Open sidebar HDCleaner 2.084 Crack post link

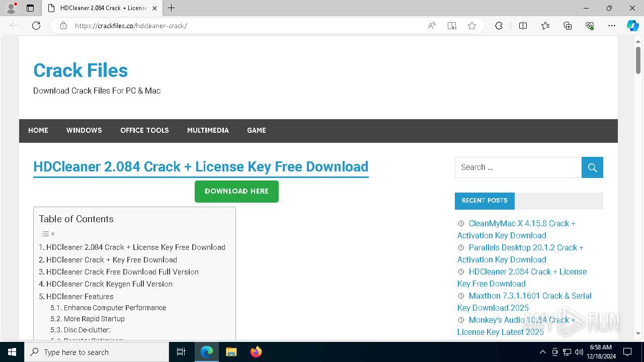[522, 278]
